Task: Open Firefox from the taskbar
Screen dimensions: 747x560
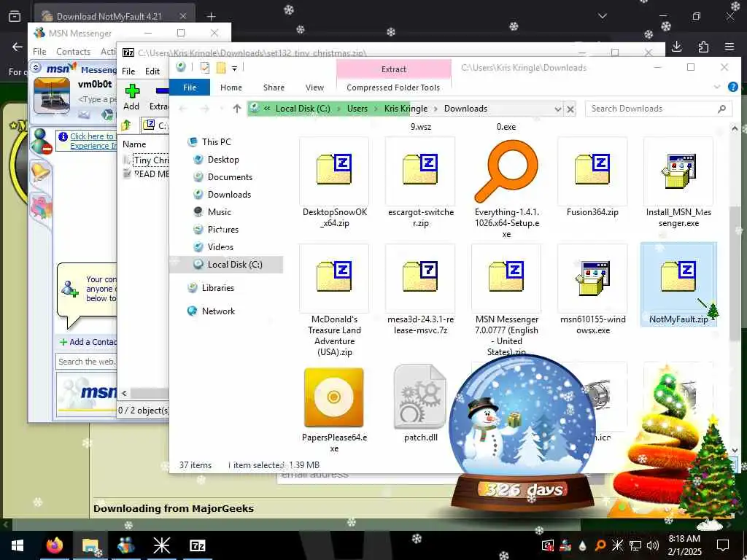Action: pos(55,545)
